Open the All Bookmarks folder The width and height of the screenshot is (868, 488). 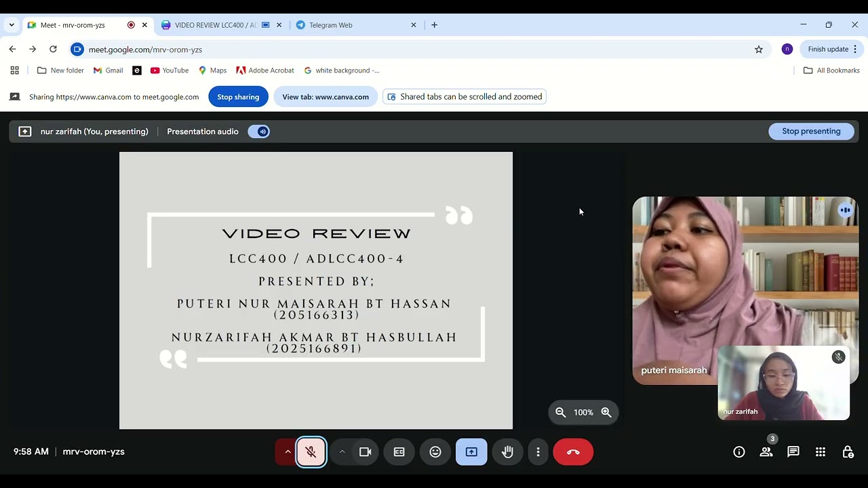(831, 70)
